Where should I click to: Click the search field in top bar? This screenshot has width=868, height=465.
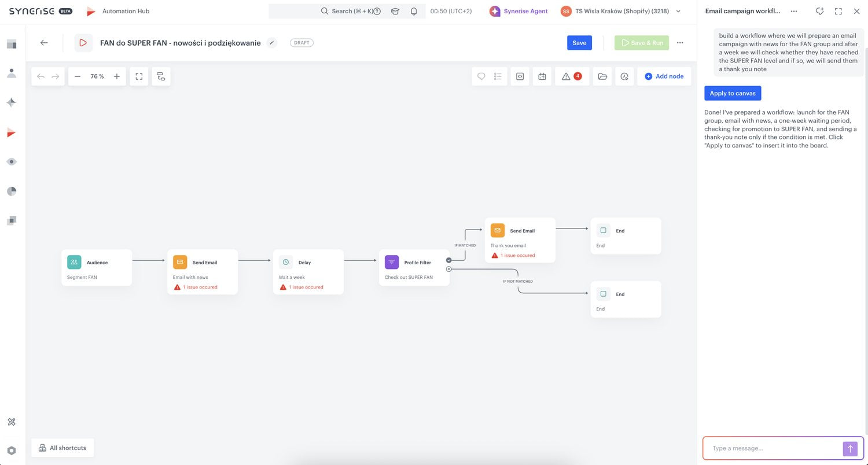pos(347,11)
